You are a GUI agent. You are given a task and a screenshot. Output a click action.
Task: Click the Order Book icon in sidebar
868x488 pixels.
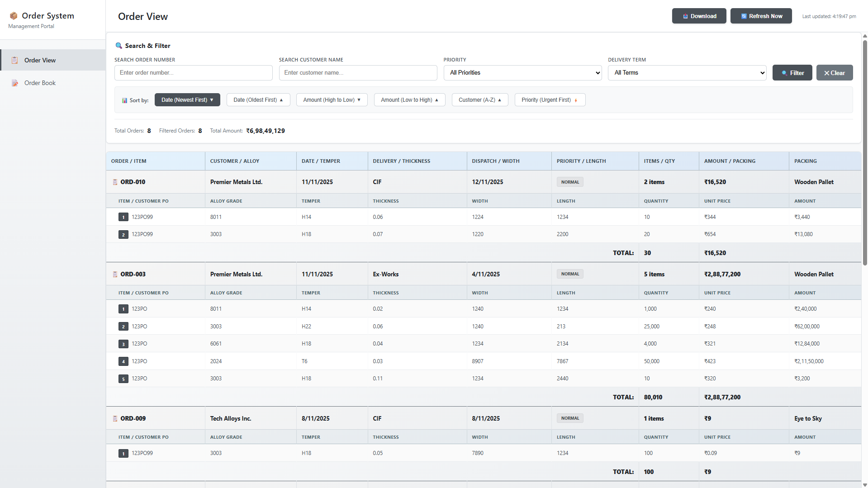(x=15, y=83)
